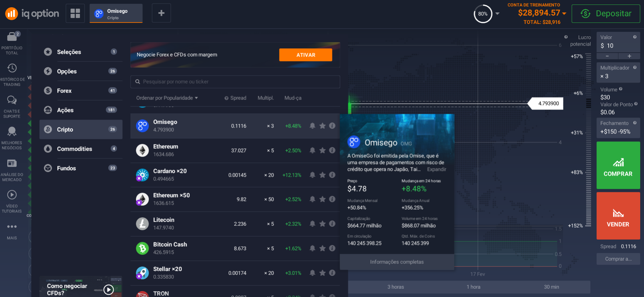Toggle favorite star for Cardano ×20
Image resolution: width=644 pixels, height=297 pixels.
coord(322,175)
